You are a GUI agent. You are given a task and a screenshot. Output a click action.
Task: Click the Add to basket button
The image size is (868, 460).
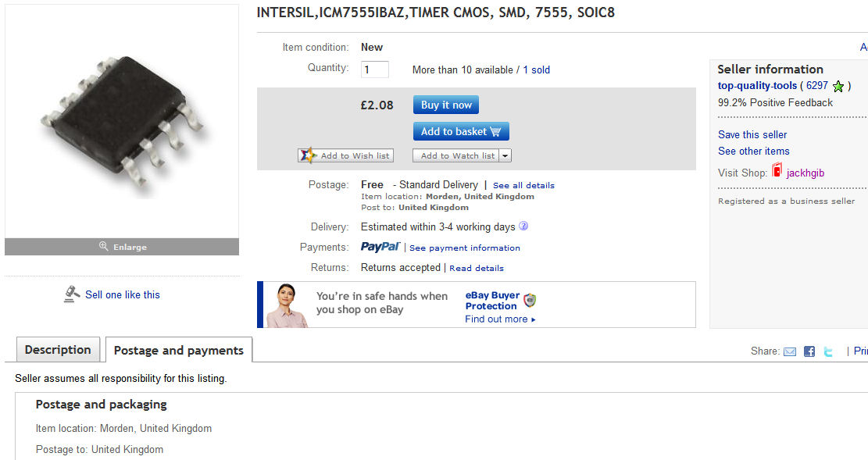[x=461, y=131]
